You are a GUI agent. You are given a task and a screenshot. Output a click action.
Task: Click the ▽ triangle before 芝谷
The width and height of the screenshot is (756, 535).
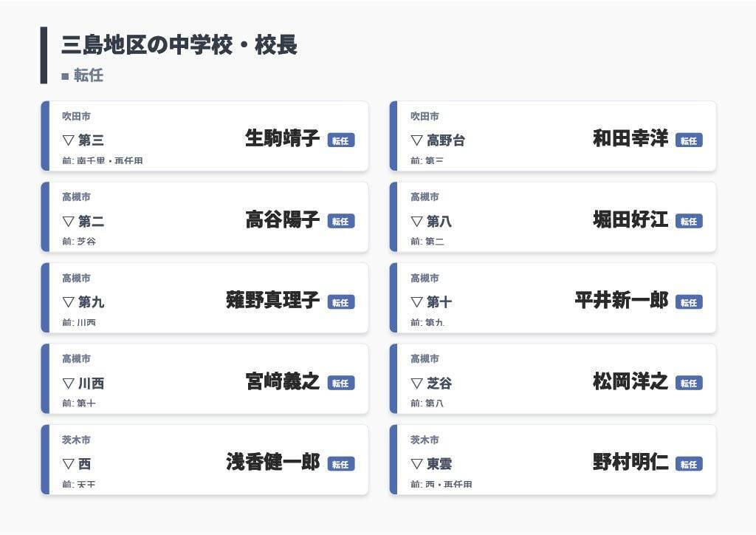417,383
